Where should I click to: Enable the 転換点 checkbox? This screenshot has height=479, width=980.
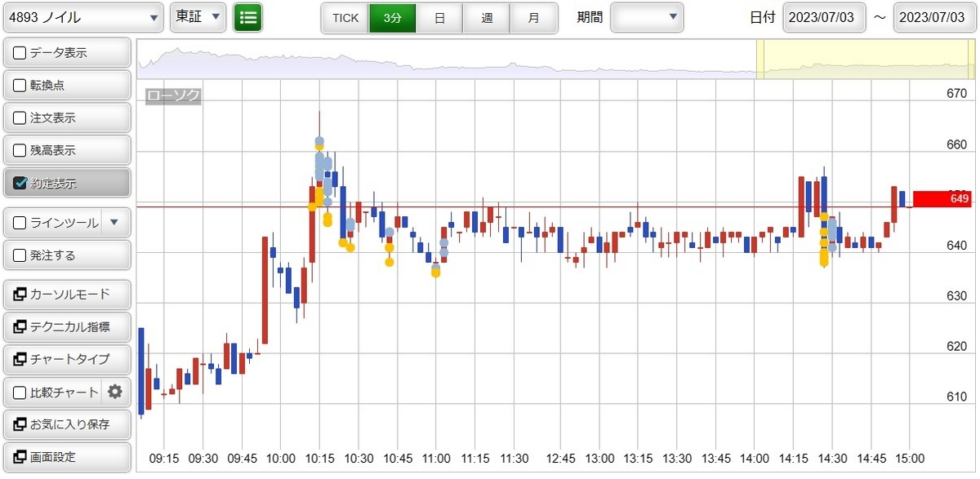[x=20, y=86]
